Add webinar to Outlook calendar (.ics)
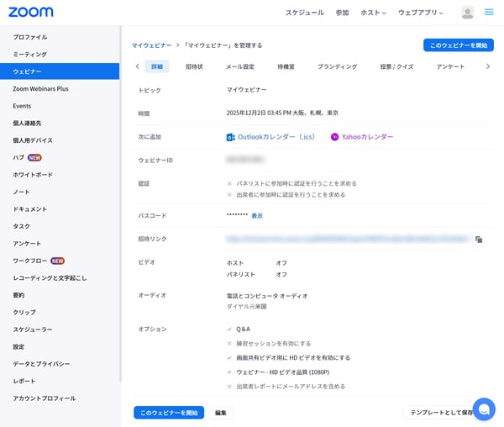Screen dimensions: 504x427 (x=271, y=136)
